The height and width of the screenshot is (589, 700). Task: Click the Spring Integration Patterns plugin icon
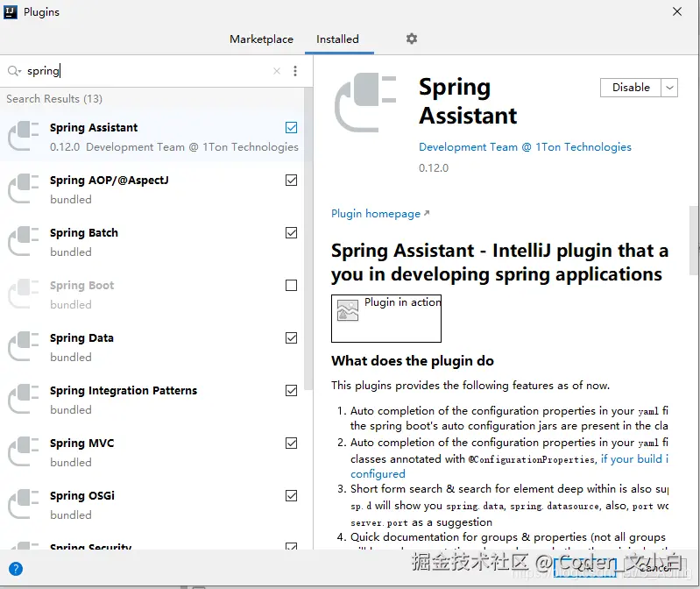point(24,399)
